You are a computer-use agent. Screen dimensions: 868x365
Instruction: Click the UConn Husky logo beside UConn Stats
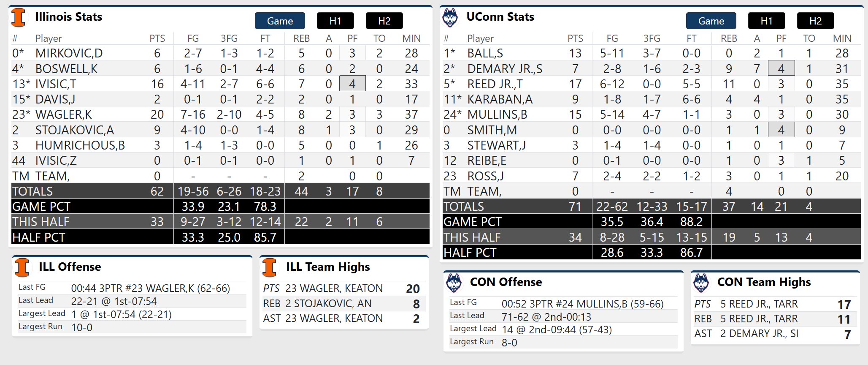pos(450,18)
